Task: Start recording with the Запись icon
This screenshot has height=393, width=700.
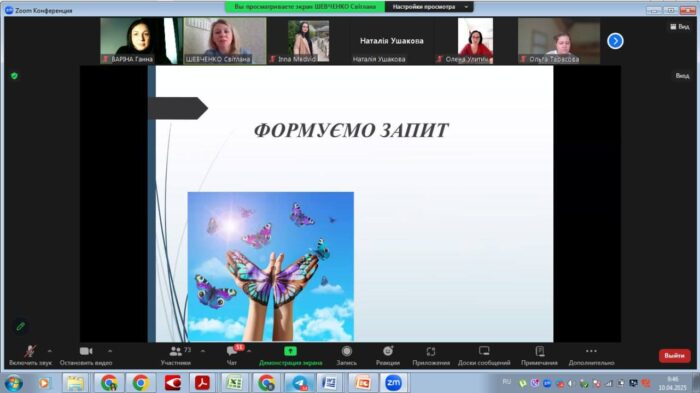Action: coord(346,351)
